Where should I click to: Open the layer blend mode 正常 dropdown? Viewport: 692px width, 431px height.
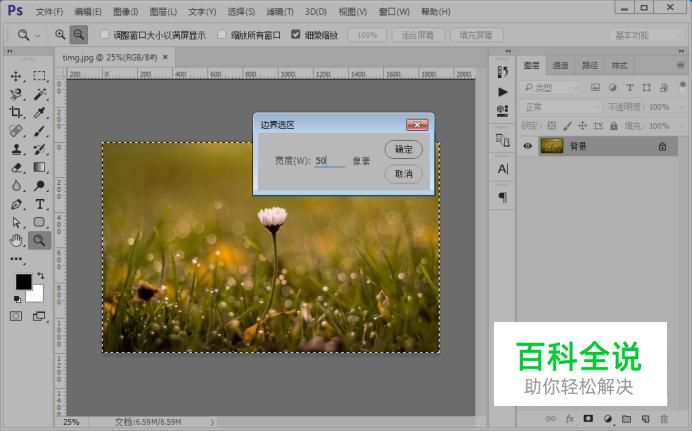coord(560,107)
